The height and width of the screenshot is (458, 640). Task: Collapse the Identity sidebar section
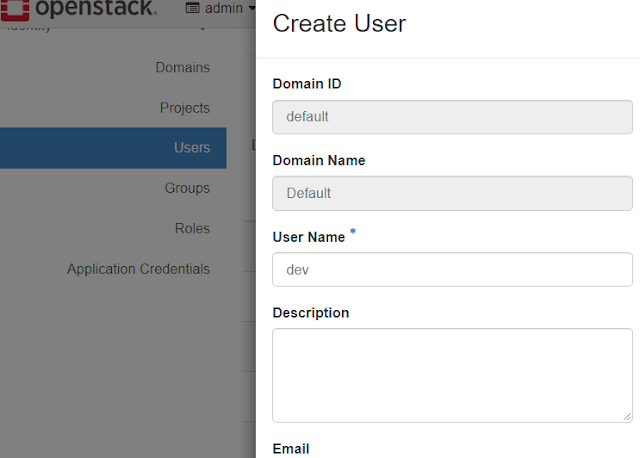(x=204, y=27)
